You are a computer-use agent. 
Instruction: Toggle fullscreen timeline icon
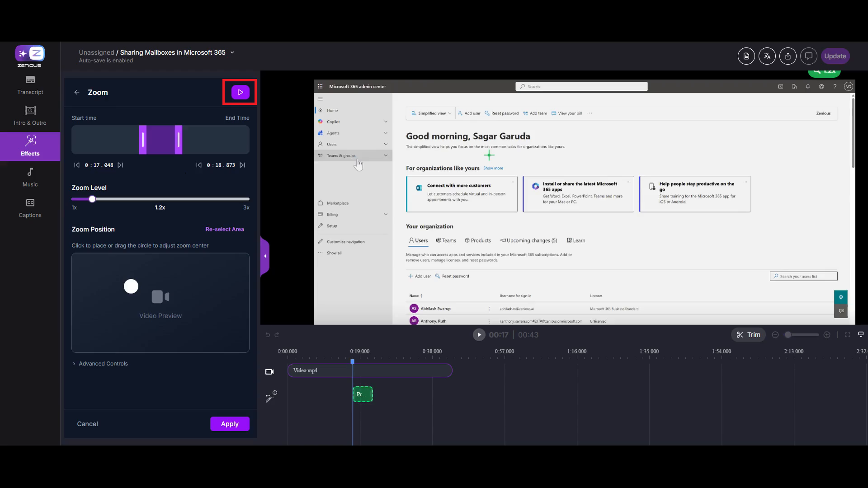tap(848, 335)
